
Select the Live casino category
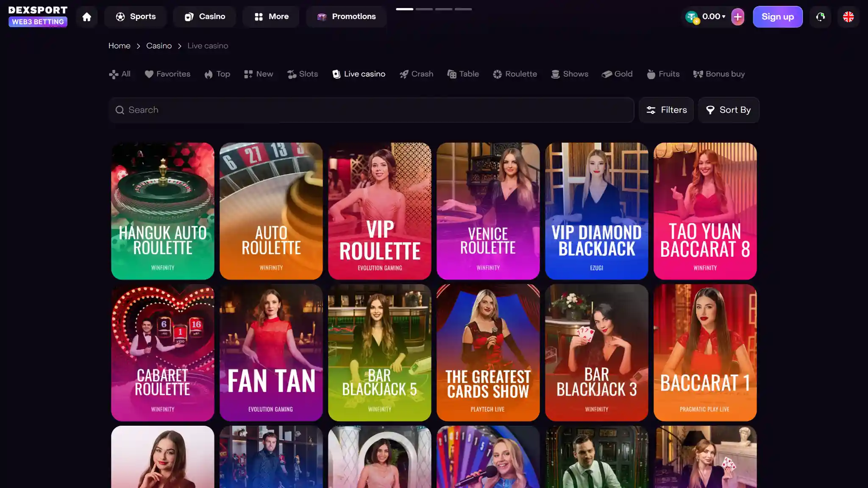tap(359, 74)
